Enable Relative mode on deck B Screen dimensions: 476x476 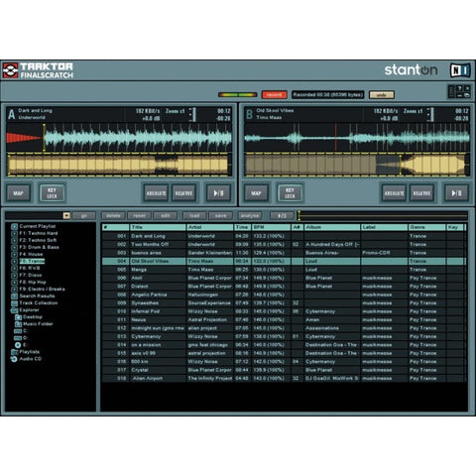click(421, 193)
